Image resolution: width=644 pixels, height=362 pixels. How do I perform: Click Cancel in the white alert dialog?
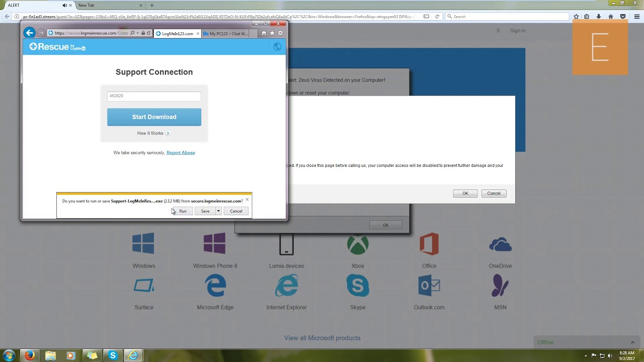[494, 193]
